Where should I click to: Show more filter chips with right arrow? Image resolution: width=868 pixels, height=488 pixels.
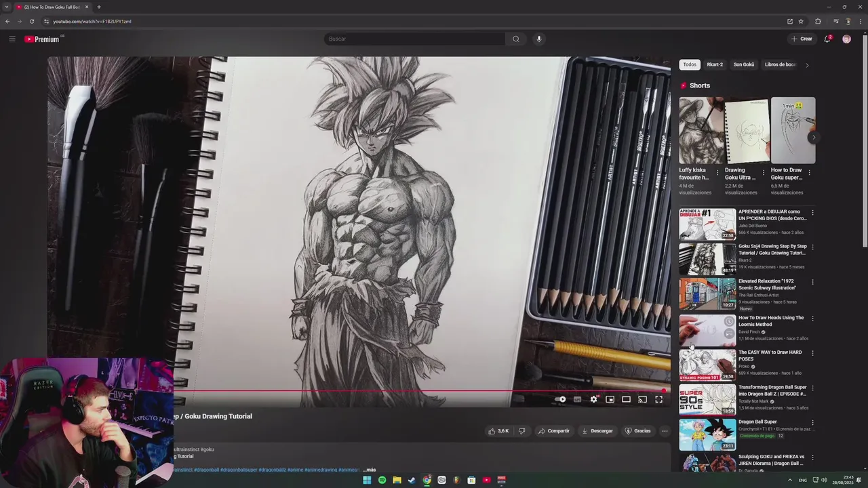(x=807, y=65)
